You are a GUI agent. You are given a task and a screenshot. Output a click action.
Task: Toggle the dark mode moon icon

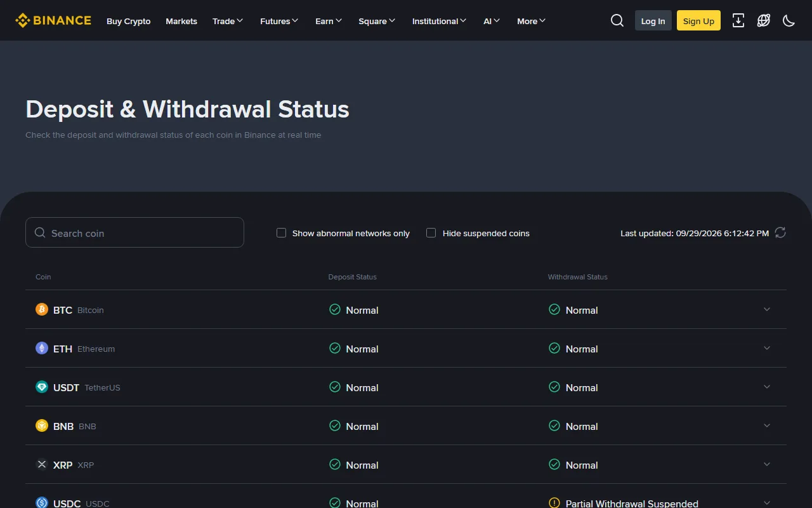pos(789,20)
